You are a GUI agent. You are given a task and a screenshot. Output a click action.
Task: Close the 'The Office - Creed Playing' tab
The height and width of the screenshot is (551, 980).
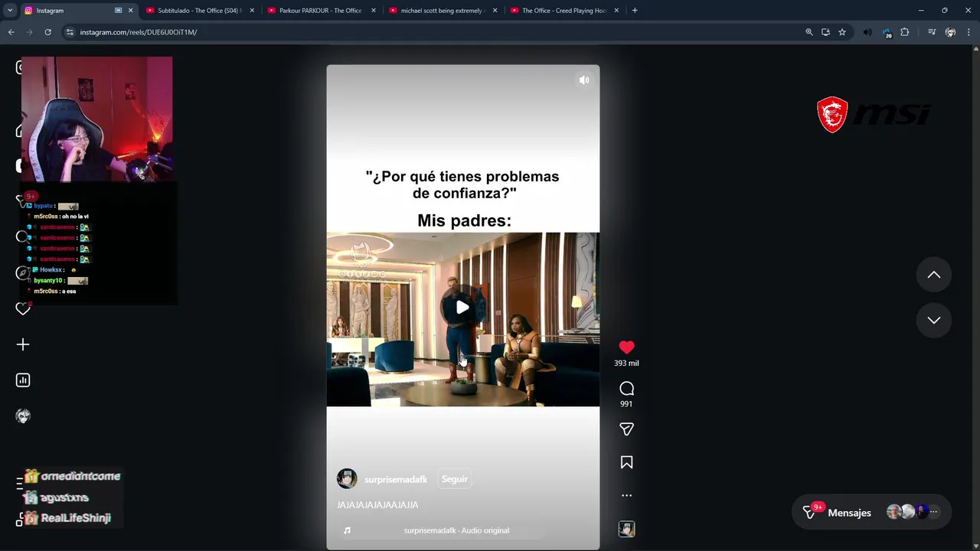[616, 11]
